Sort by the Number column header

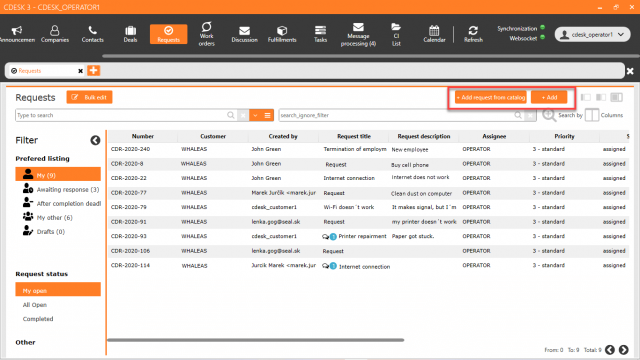click(143, 136)
